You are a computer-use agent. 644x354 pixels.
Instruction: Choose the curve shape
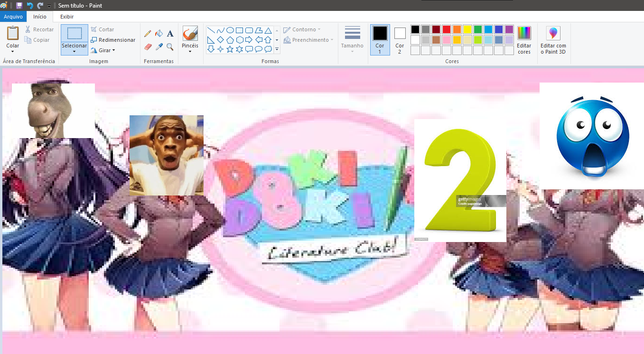221,30
